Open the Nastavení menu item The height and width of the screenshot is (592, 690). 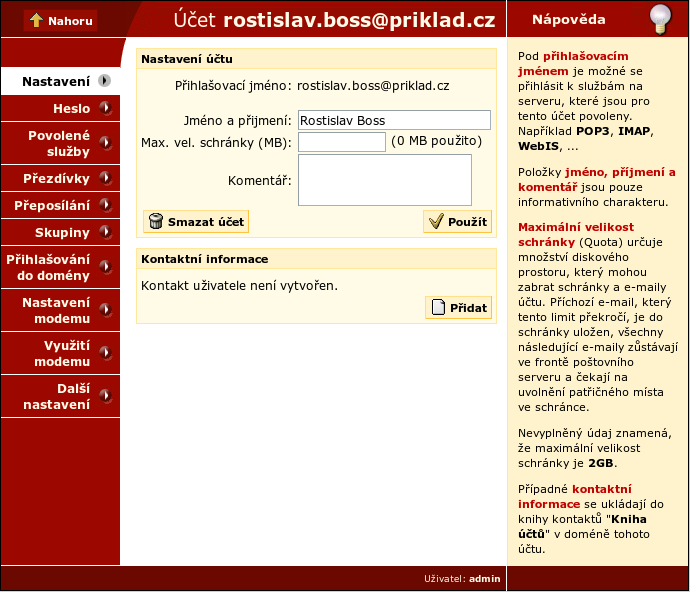(x=60, y=81)
